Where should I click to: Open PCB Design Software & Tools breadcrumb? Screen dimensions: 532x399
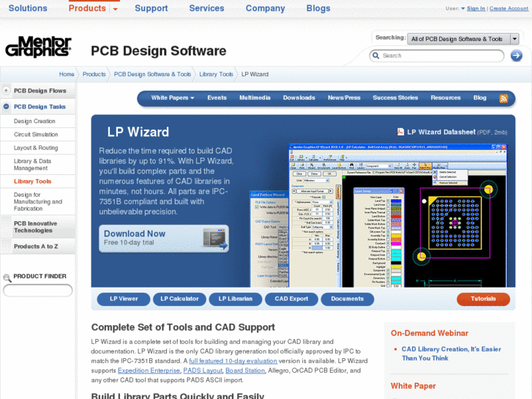(152, 74)
